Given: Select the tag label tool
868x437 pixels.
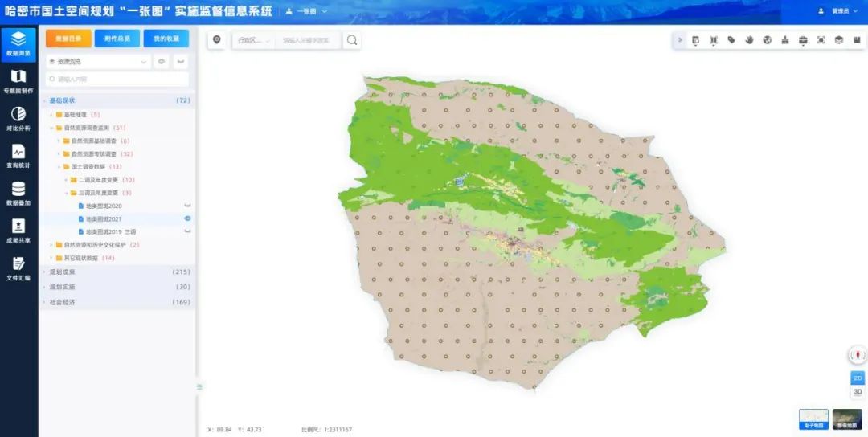Looking at the screenshot, I should click(731, 40).
